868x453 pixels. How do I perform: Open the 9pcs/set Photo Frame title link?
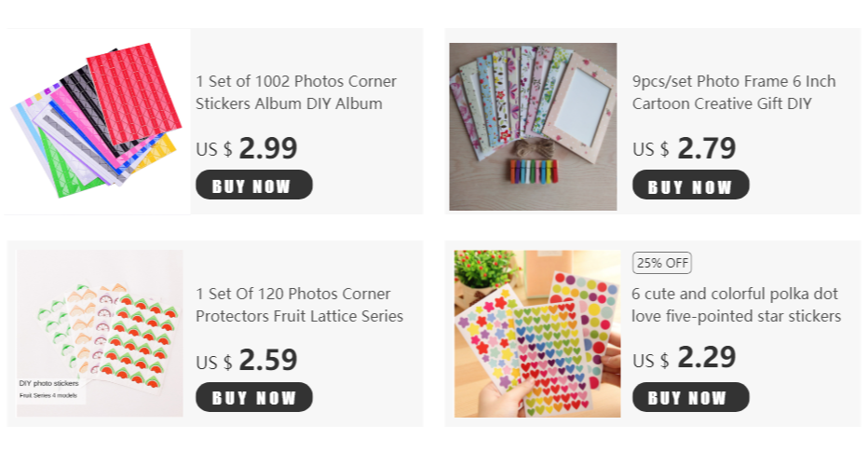coord(734,92)
